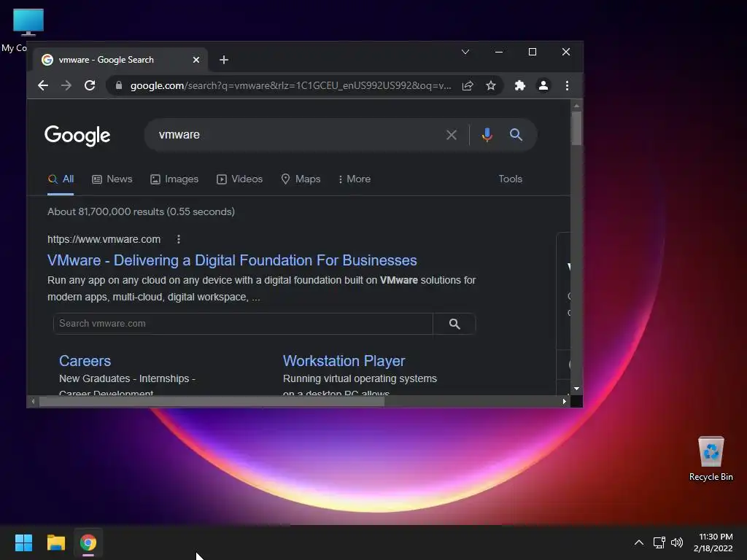Click the Chrome taskbar icon
Screen dimensions: 747x560
[x=88, y=542]
